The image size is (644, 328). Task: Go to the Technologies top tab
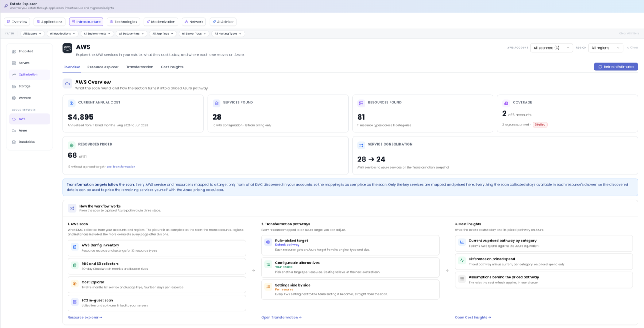click(x=124, y=22)
